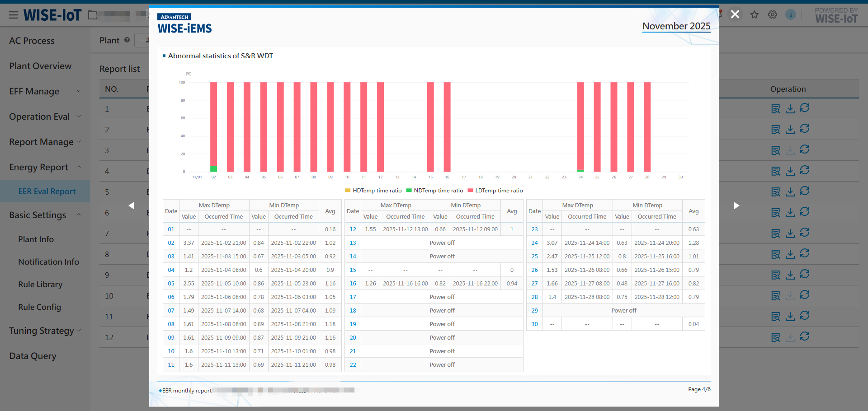
Task: Toggle NDTemp time ratio legend series
Action: click(x=434, y=191)
